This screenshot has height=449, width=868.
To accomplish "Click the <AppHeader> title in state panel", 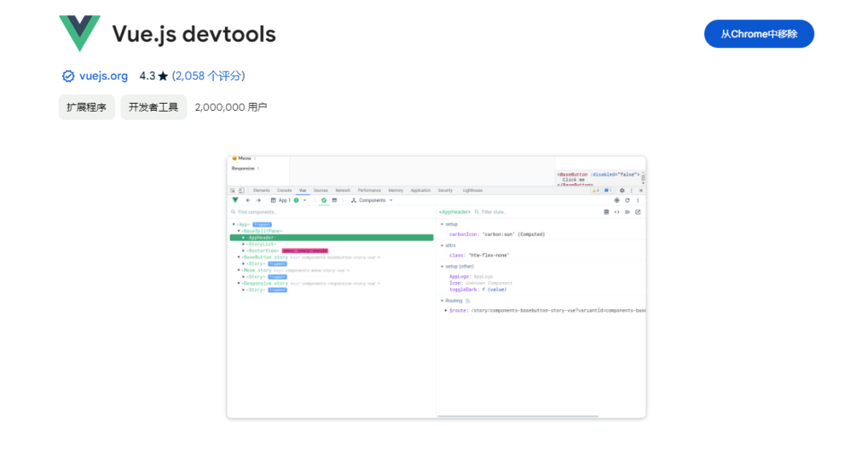I will pos(454,212).
